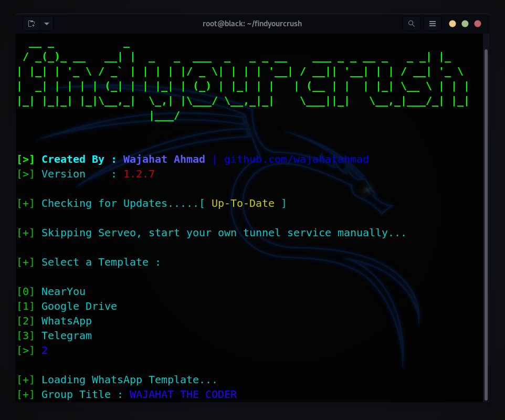Click github.com/wajahatahmad link text

[296, 159]
